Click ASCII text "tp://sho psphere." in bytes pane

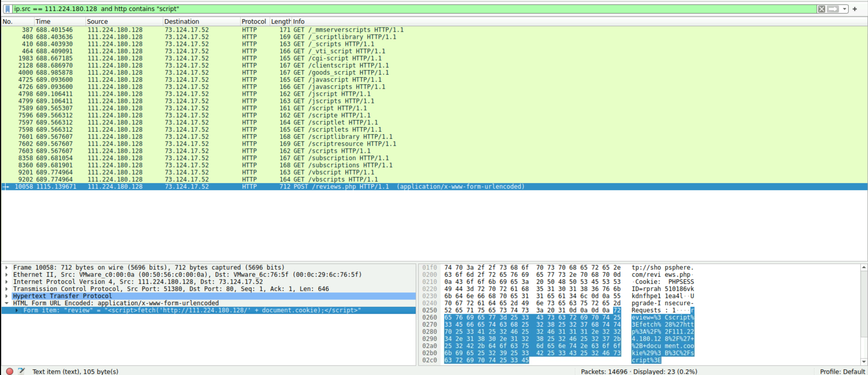coord(662,267)
